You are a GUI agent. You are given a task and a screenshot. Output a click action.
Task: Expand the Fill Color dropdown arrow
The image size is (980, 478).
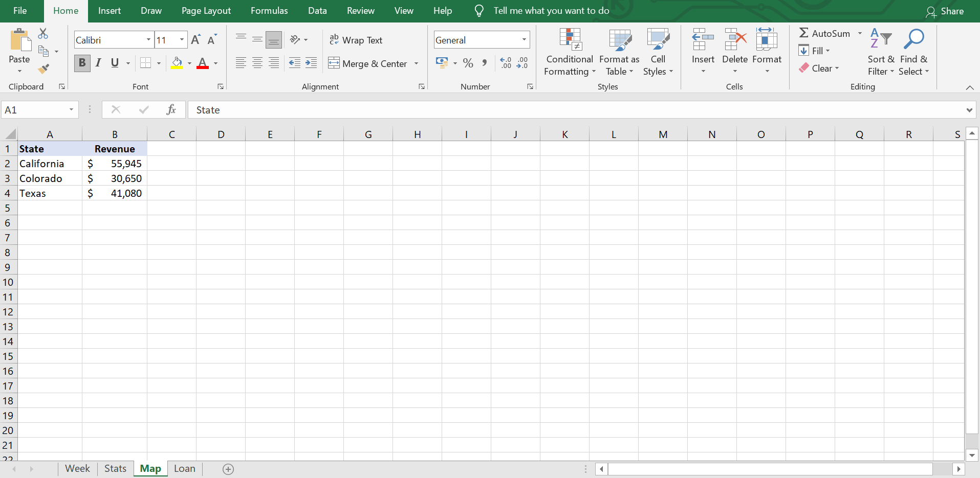[x=188, y=63]
